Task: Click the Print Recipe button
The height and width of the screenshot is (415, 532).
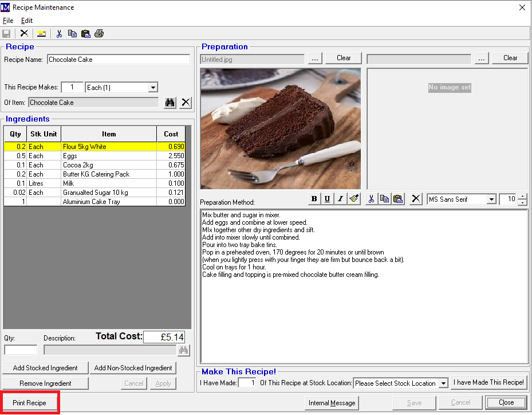Action: click(30, 403)
